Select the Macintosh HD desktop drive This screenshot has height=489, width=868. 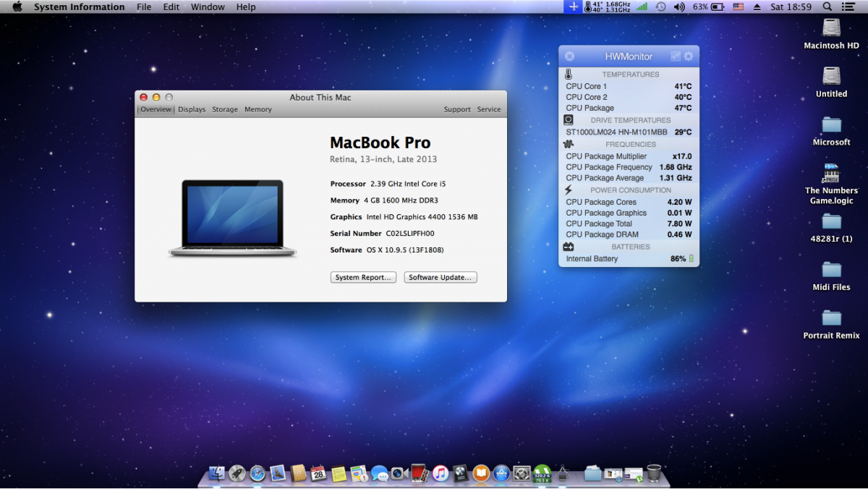(x=832, y=34)
